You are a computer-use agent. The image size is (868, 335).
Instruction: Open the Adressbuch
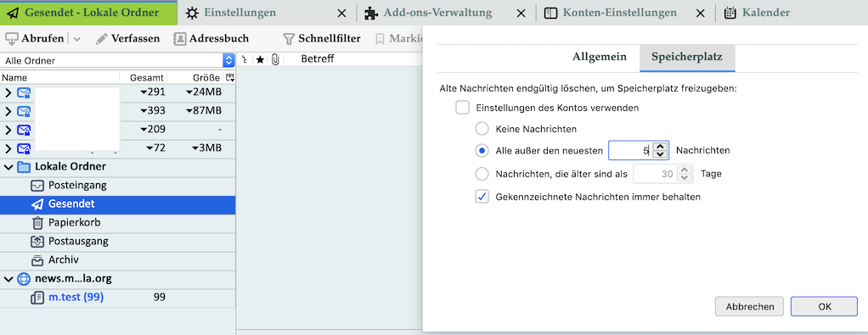[211, 39]
